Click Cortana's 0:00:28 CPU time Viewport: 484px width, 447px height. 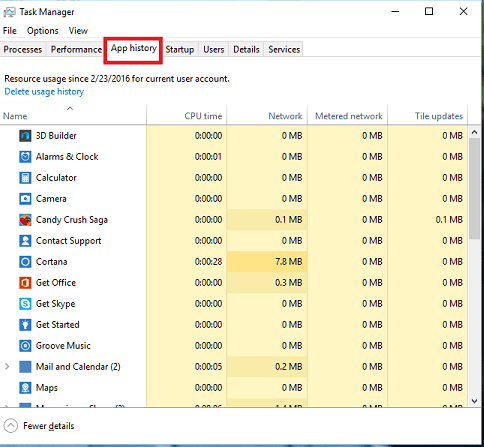[x=208, y=262]
